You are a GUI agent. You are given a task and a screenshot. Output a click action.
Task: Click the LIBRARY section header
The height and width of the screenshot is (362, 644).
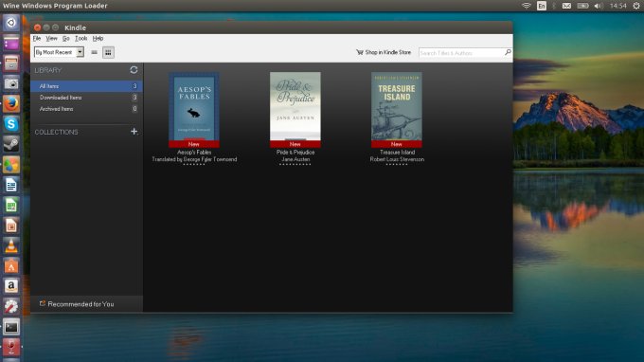[x=47, y=70]
